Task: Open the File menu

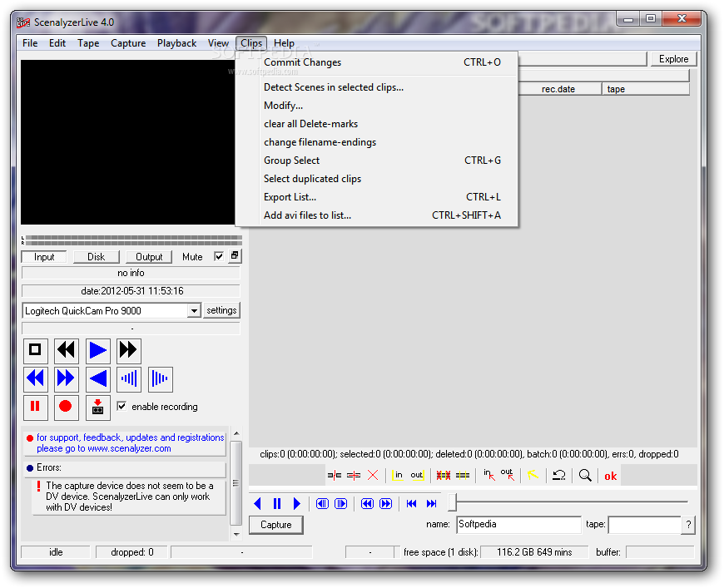Action: point(30,43)
